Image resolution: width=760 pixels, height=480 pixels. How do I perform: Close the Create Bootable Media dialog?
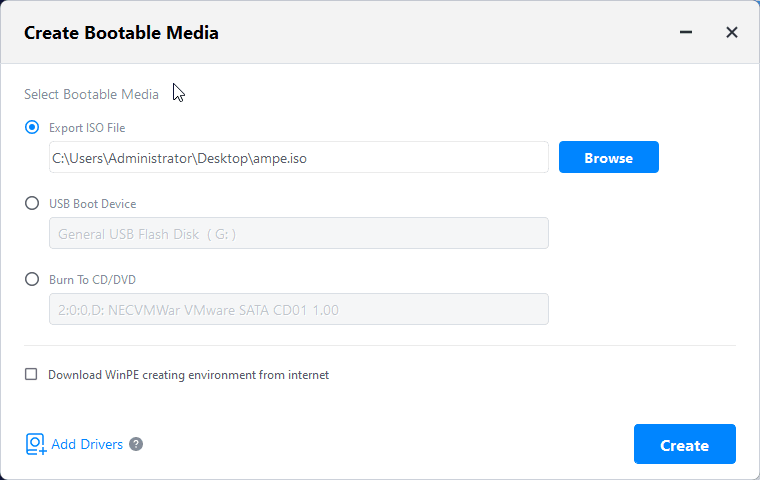pos(732,32)
